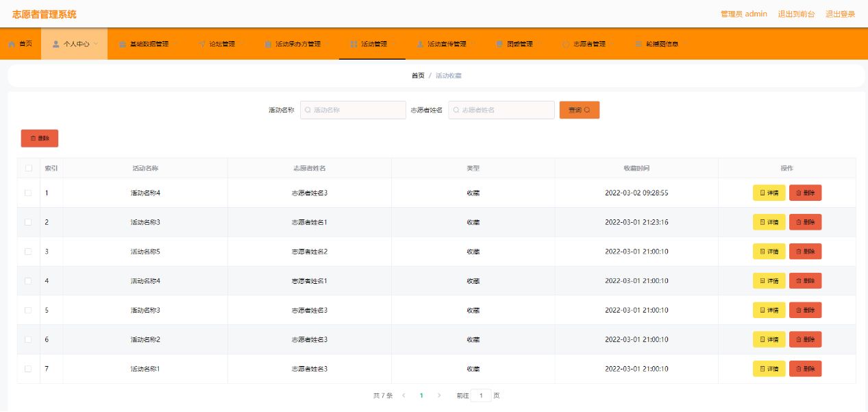Delete row index 5 with its 删除 button
The image size is (868, 412).
click(x=806, y=310)
